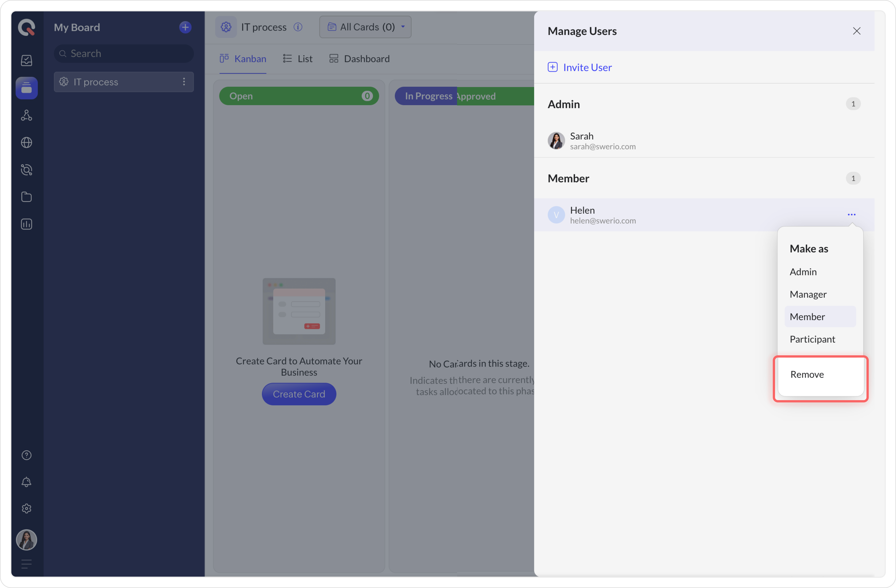Click the Search field in My Board

coord(124,53)
